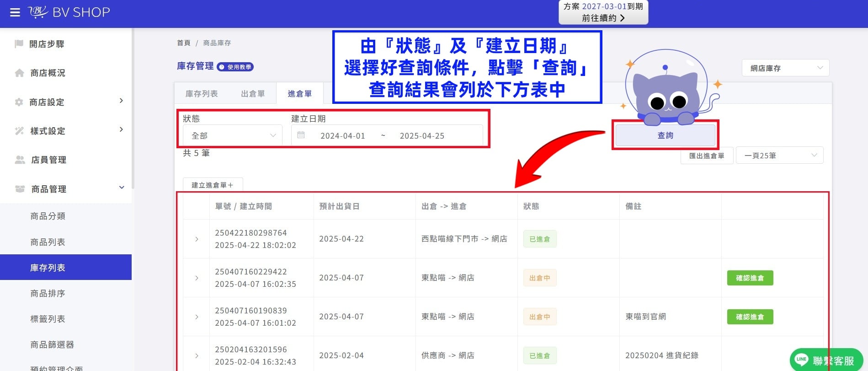
Task: Click the 建立進倉單＋ button
Action: [213, 185]
